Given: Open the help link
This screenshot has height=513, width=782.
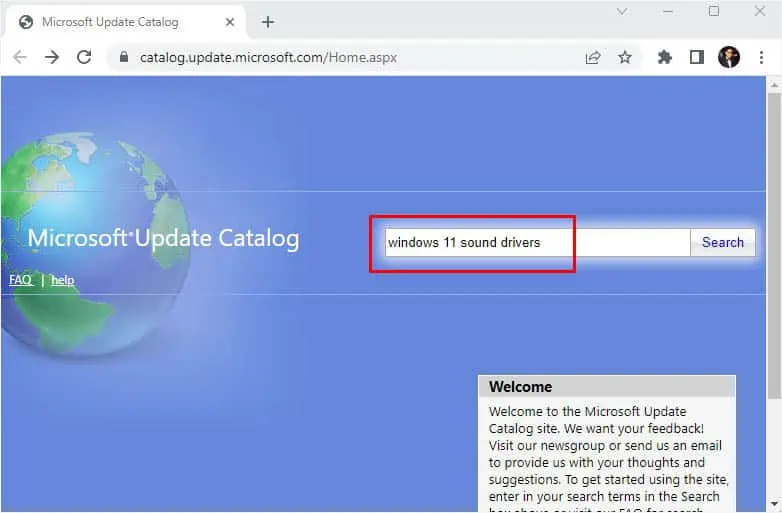Looking at the screenshot, I should 63,280.
